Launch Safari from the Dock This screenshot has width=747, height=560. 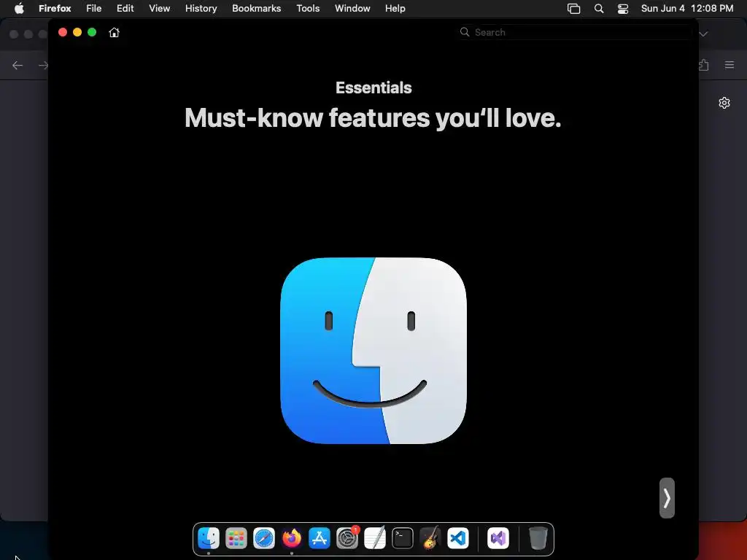click(x=264, y=539)
